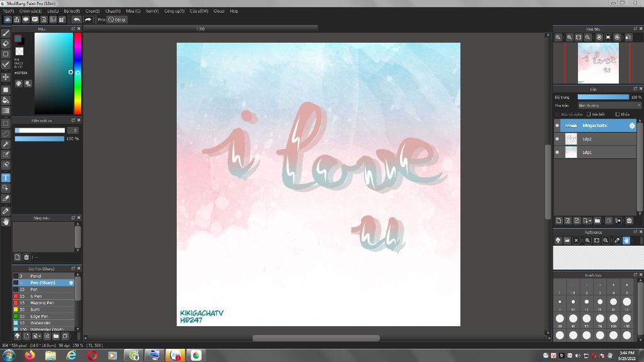644x362 pixels.
Task: Open the Lớp(L) menu
Action: [x=53, y=11]
